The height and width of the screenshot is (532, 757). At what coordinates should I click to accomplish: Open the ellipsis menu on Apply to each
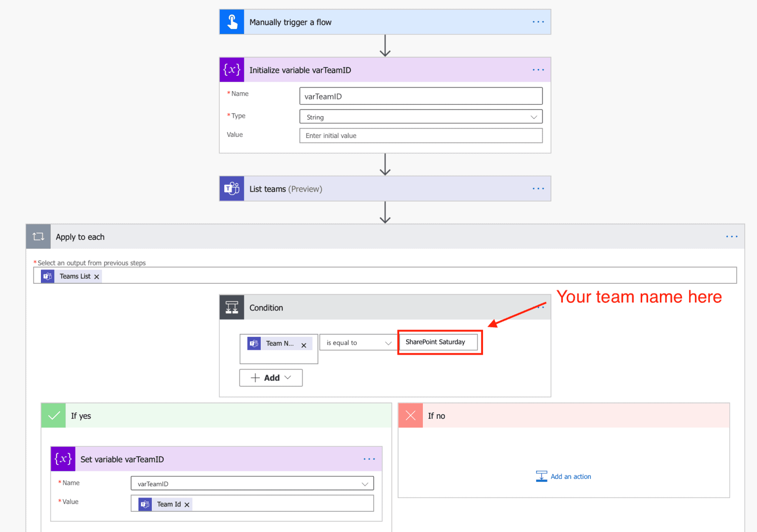(x=732, y=236)
